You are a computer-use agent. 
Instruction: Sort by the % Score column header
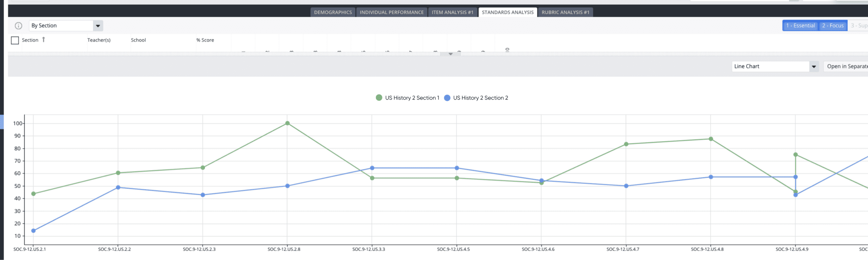[x=205, y=40]
